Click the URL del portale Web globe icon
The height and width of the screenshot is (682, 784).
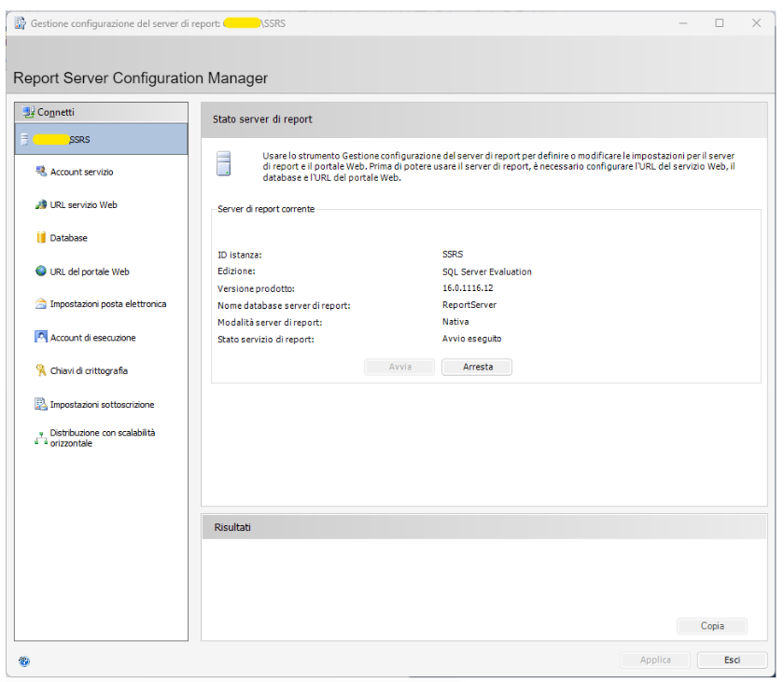coord(41,271)
